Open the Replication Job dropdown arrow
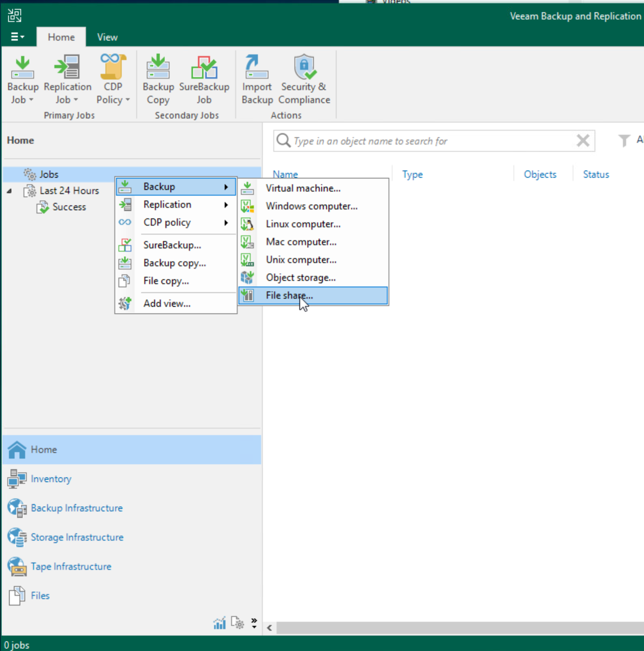 click(x=76, y=100)
